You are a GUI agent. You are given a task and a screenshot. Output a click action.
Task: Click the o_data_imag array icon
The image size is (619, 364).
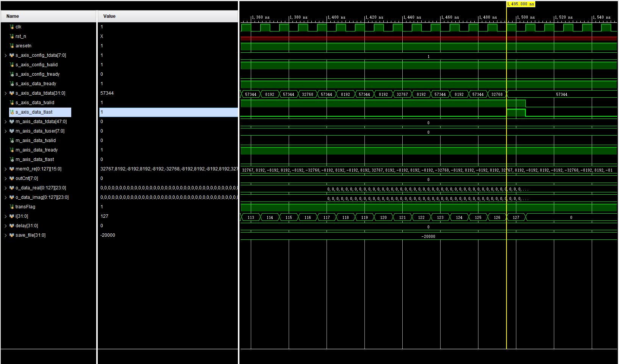(12, 197)
